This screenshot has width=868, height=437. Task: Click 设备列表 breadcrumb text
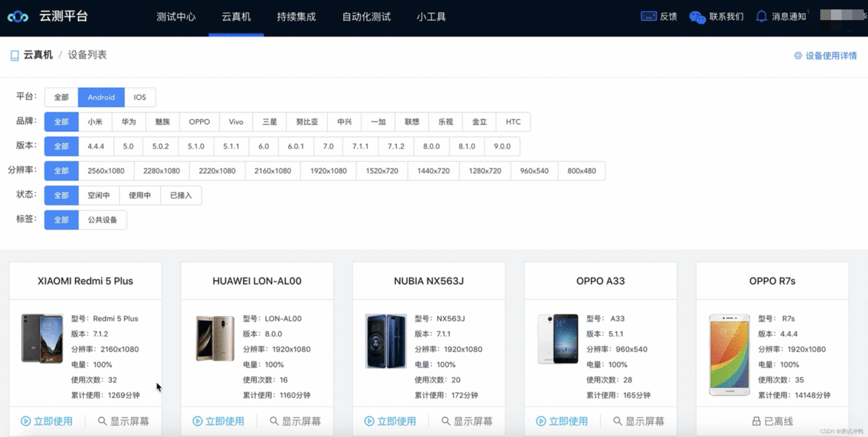87,55
